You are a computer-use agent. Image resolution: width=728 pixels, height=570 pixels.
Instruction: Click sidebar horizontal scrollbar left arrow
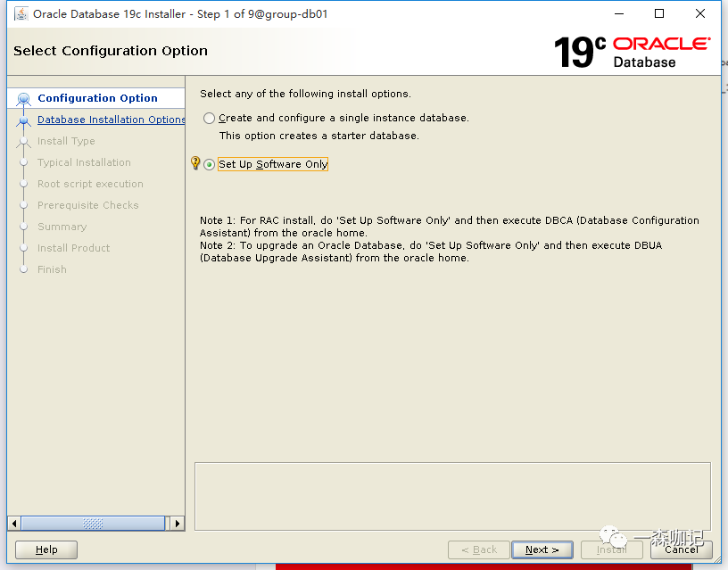pyautogui.click(x=14, y=524)
